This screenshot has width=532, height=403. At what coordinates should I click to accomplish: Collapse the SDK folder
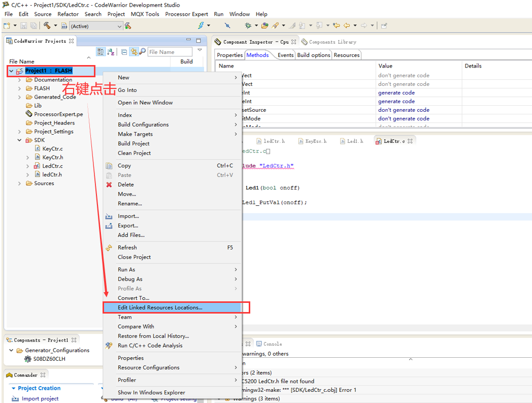click(19, 140)
